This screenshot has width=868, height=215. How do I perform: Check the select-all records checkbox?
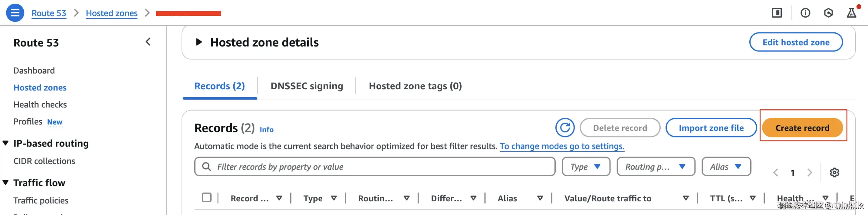point(206,197)
